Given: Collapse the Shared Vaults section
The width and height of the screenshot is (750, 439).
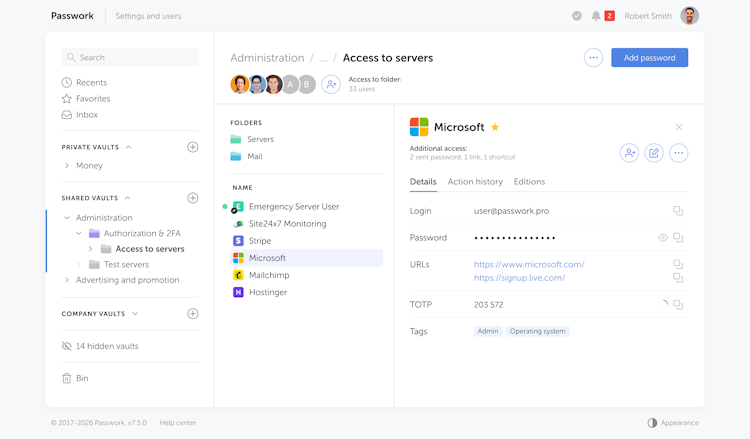Looking at the screenshot, I should pos(128,198).
